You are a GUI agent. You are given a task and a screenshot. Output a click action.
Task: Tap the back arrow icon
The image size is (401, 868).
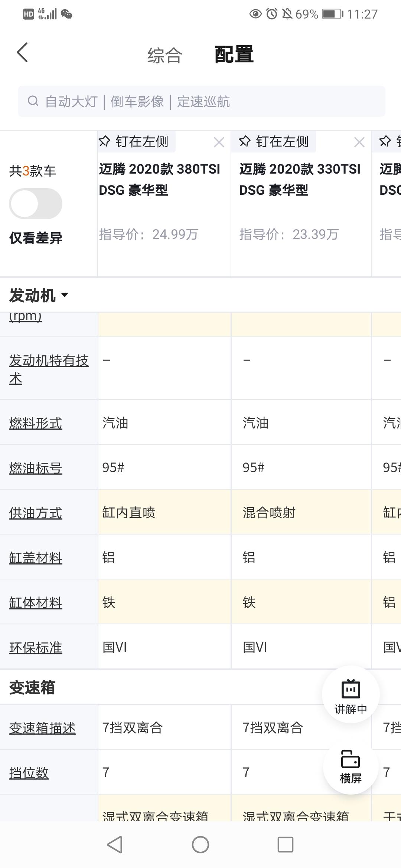click(x=22, y=52)
